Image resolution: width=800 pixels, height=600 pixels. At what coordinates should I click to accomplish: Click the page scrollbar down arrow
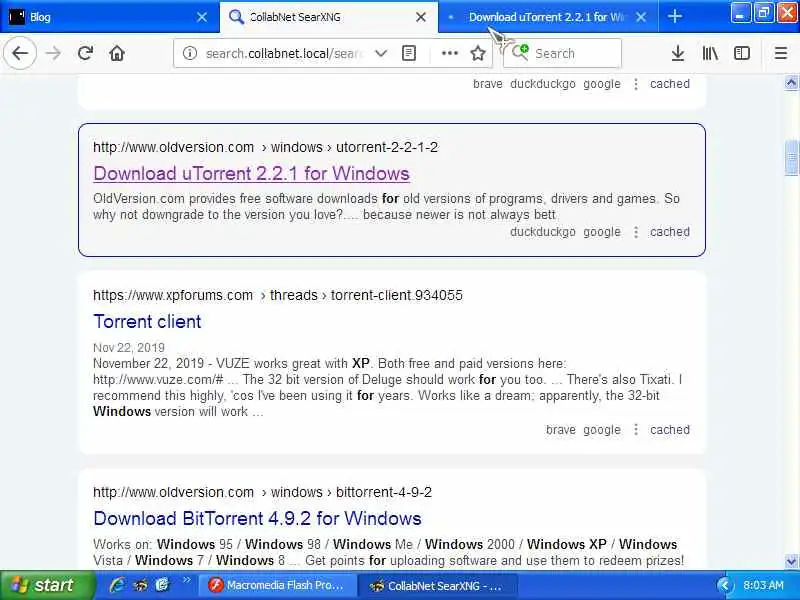click(791, 561)
